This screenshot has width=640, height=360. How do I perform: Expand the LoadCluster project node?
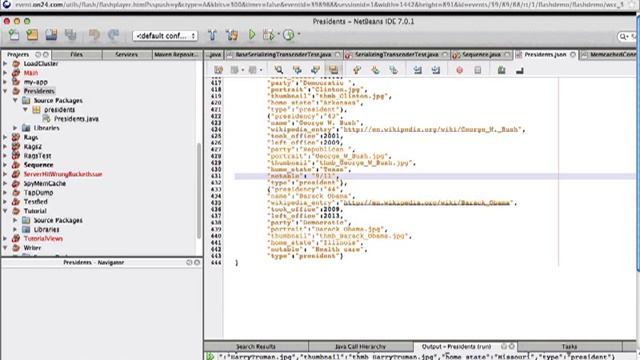(x=5, y=64)
